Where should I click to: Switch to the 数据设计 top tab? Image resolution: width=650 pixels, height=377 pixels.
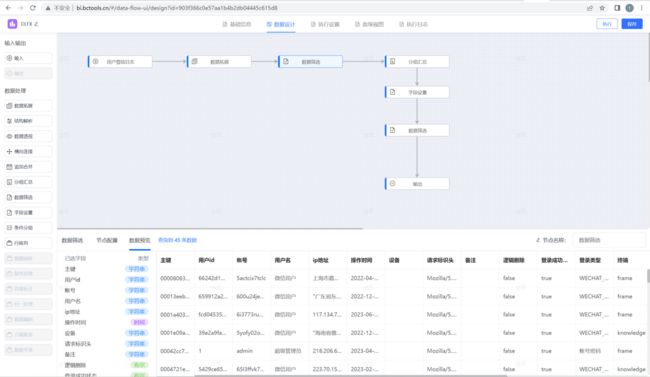(x=281, y=24)
